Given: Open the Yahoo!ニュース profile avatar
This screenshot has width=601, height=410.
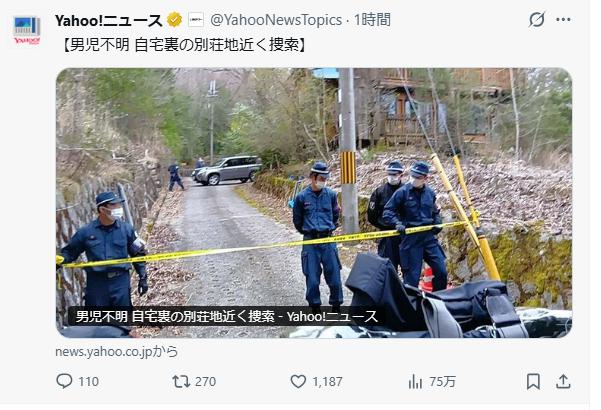Looking at the screenshot, I should click(27, 30).
